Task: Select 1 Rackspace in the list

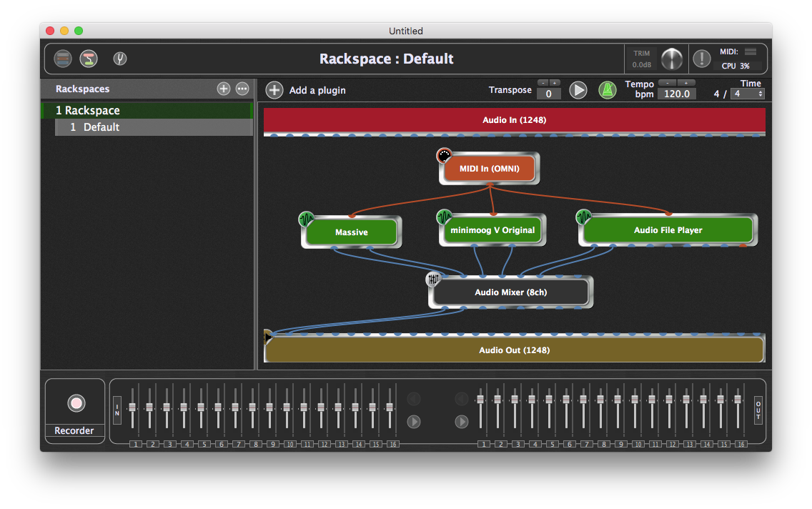Action: point(147,110)
